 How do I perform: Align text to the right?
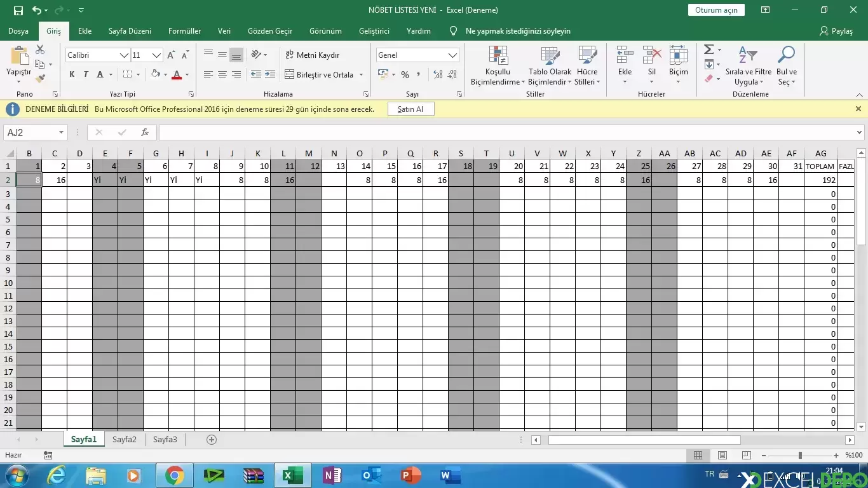tap(236, 74)
